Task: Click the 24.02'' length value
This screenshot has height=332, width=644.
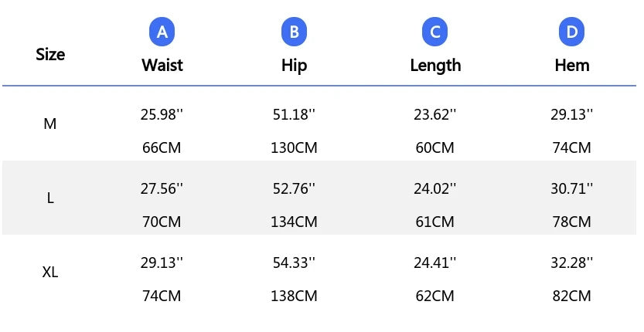Action: click(435, 188)
